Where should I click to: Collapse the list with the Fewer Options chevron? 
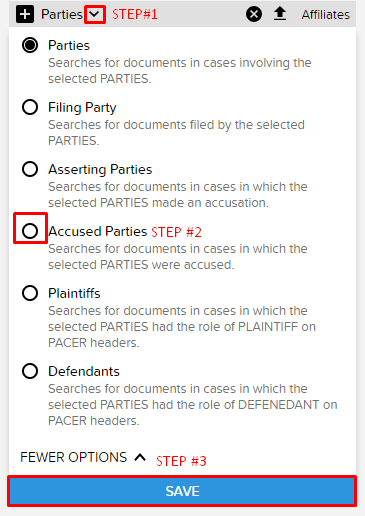(140, 457)
